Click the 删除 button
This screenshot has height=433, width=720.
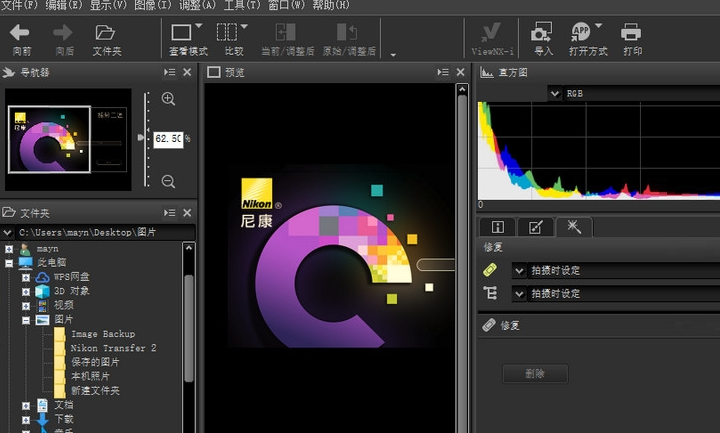pos(535,374)
